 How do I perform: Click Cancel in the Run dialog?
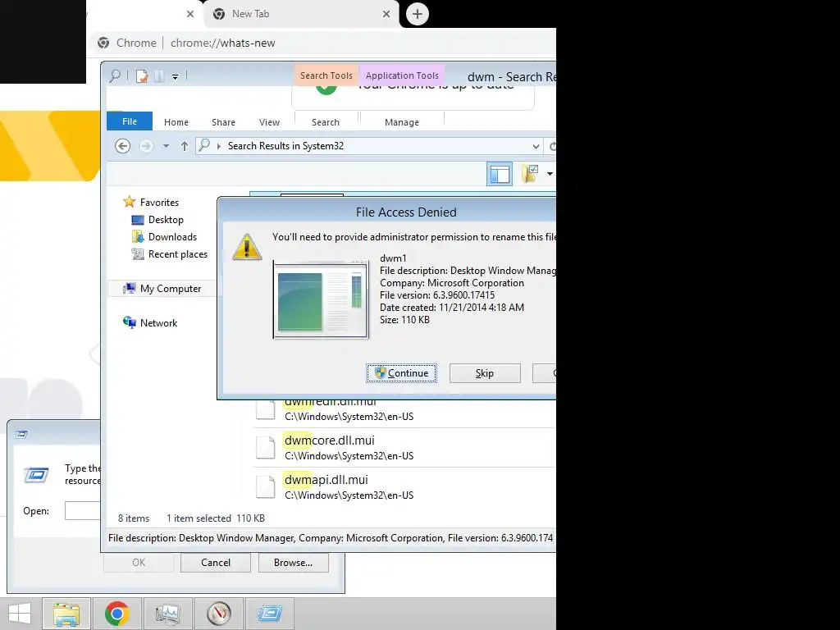tap(216, 563)
